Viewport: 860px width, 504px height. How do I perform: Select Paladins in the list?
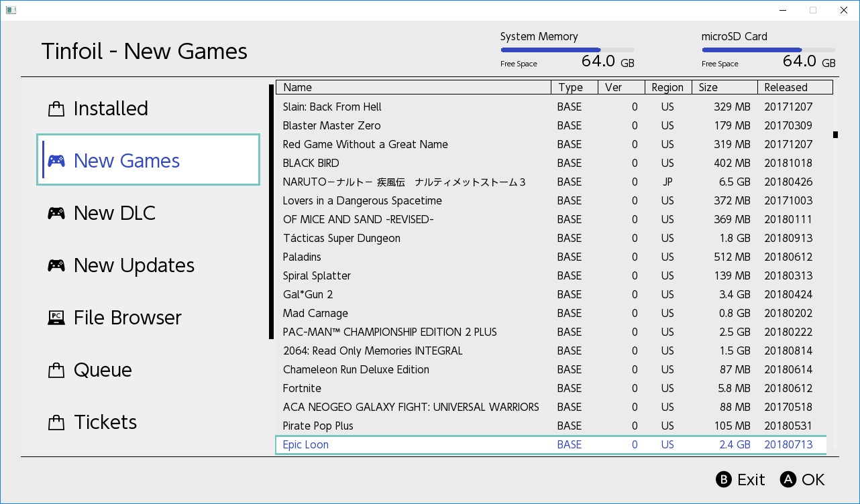click(551, 257)
